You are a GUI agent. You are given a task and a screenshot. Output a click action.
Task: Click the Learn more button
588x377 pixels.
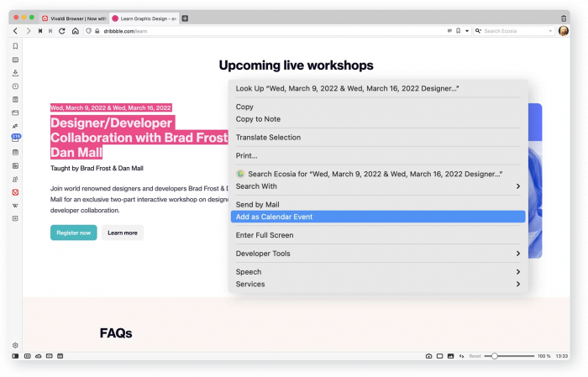tap(123, 233)
